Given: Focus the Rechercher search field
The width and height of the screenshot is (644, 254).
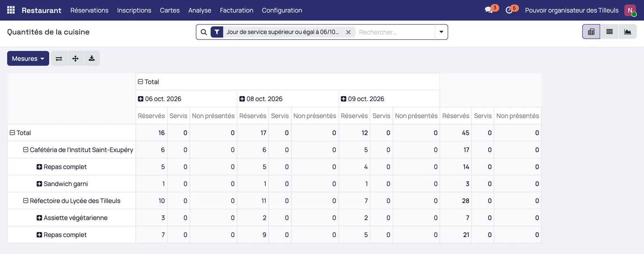Looking at the screenshot, I should (x=394, y=32).
